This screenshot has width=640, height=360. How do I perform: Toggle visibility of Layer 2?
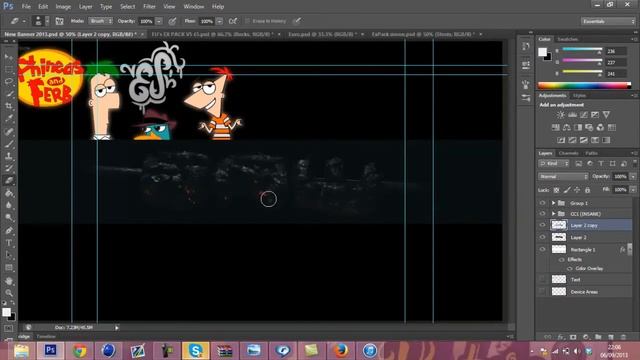(x=542, y=237)
